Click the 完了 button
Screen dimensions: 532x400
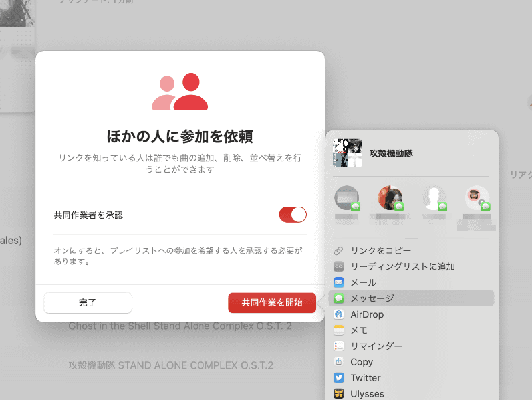[x=88, y=302]
